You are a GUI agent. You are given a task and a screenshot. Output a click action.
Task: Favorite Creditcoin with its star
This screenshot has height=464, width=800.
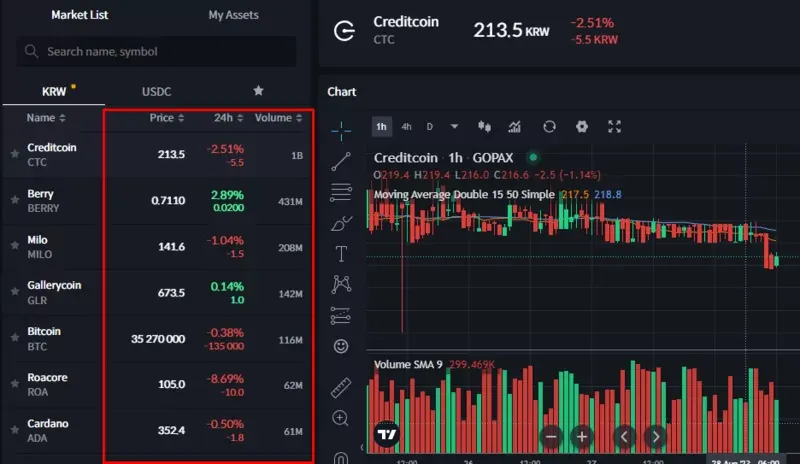pyautogui.click(x=15, y=154)
